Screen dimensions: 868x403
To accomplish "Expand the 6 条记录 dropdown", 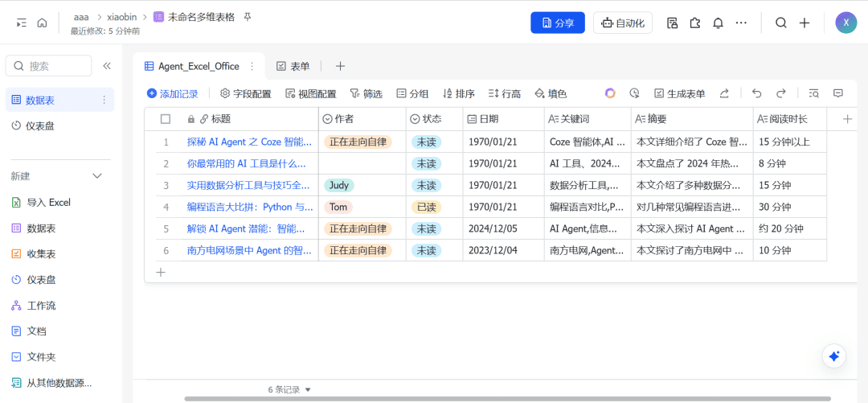I will (x=290, y=389).
